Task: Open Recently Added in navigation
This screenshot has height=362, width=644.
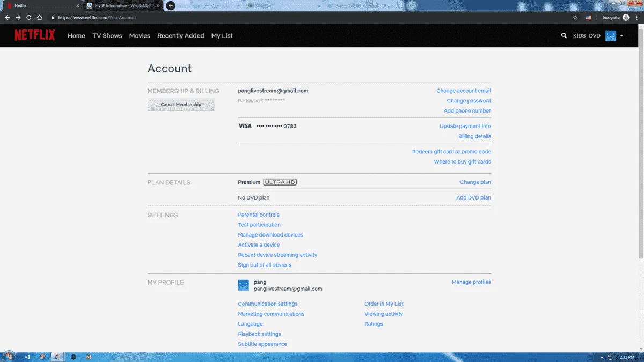Action: tap(180, 35)
